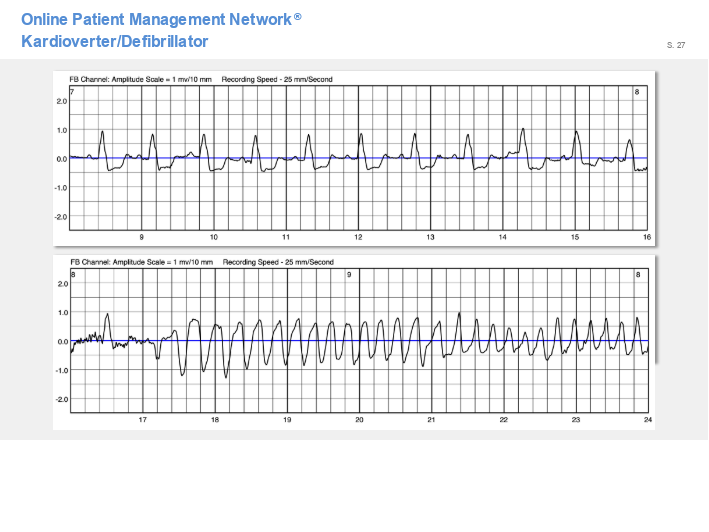The height and width of the screenshot is (532, 709).
Task: Click the lower strip's 'Recording Speed' label
Action: pyautogui.click(x=278, y=262)
